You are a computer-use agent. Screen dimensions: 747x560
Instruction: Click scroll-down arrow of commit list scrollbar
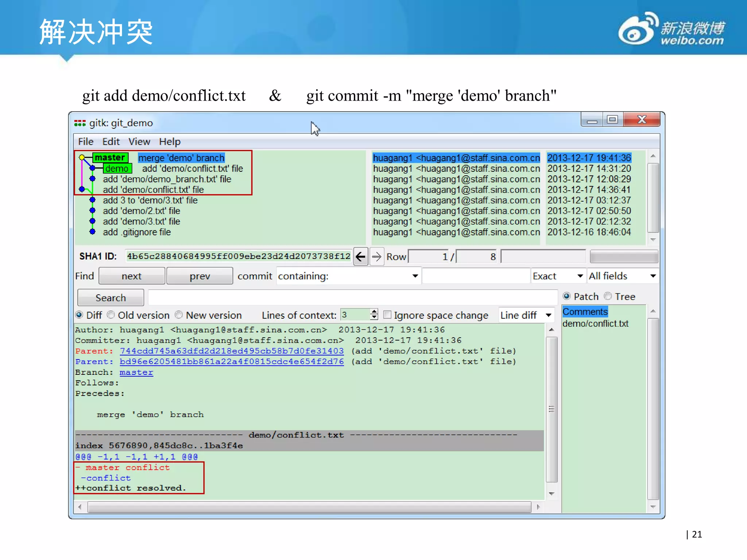tap(653, 240)
